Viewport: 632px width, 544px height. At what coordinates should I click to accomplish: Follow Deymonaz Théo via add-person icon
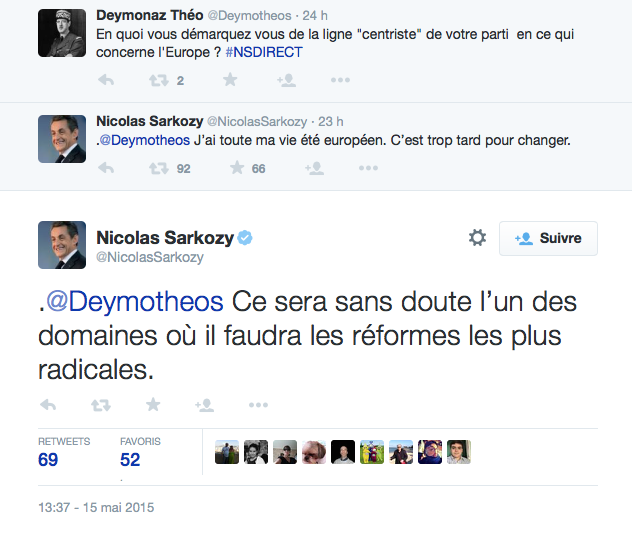click(x=285, y=80)
